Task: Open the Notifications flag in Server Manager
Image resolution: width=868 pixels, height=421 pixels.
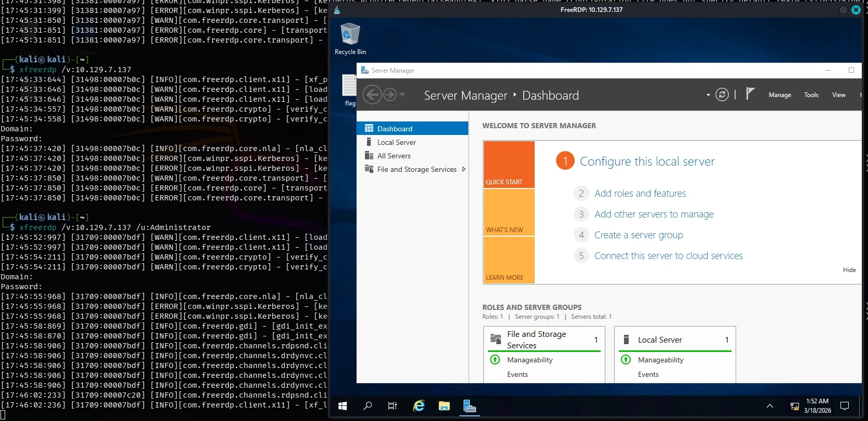Action: tap(750, 93)
